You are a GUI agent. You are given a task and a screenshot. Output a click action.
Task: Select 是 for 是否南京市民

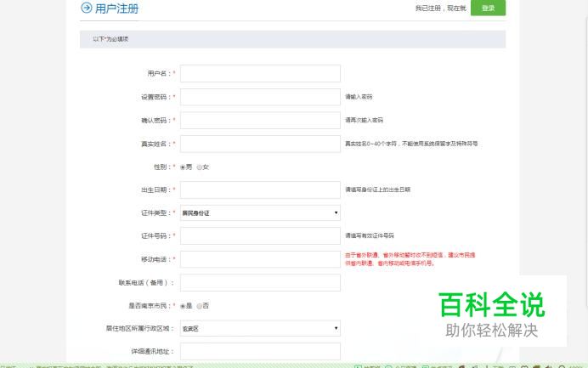click(183, 306)
